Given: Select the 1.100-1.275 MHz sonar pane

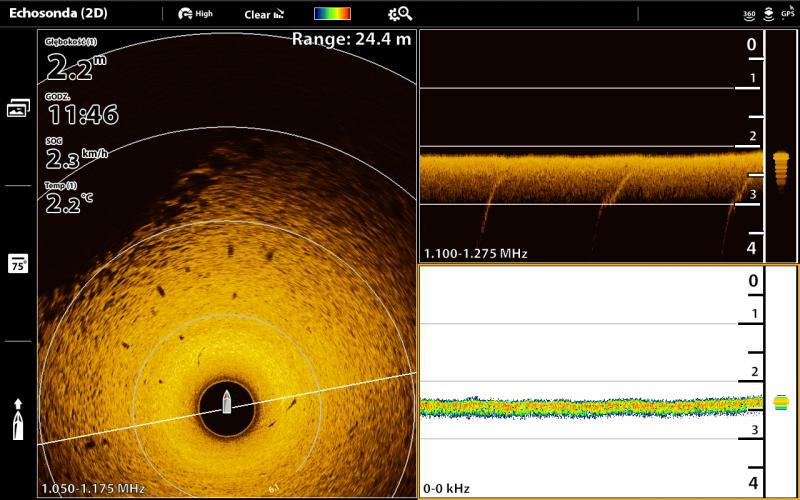Looking at the screenshot, I should pyautogui.click(x=590, y=146).
